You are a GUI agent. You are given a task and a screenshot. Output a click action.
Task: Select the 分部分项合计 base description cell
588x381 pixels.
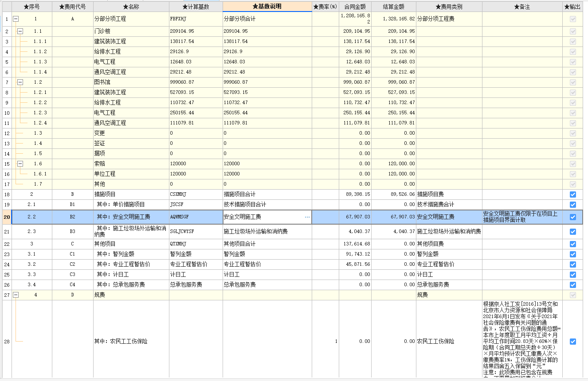click(x=267, y=19)
